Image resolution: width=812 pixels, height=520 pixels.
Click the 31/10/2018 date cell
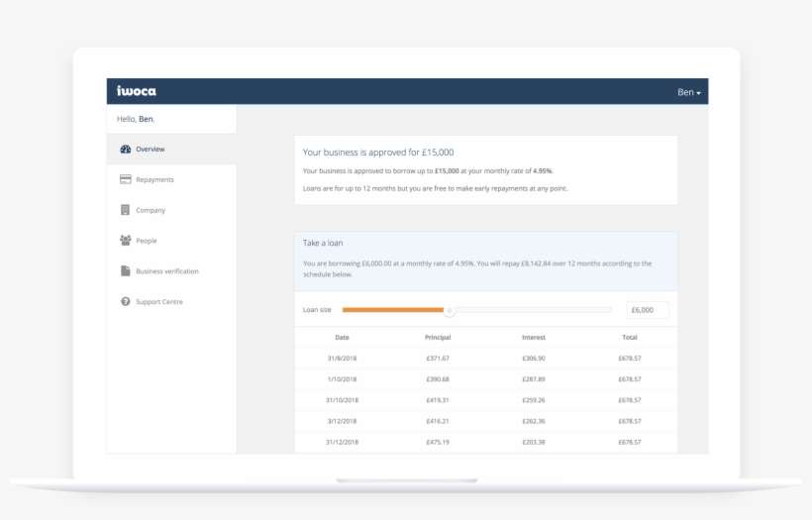tap(342, 400)
